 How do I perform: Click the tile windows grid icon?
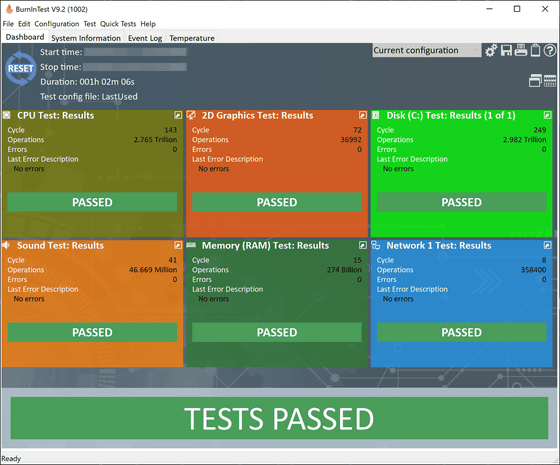(x=550, y=81)
